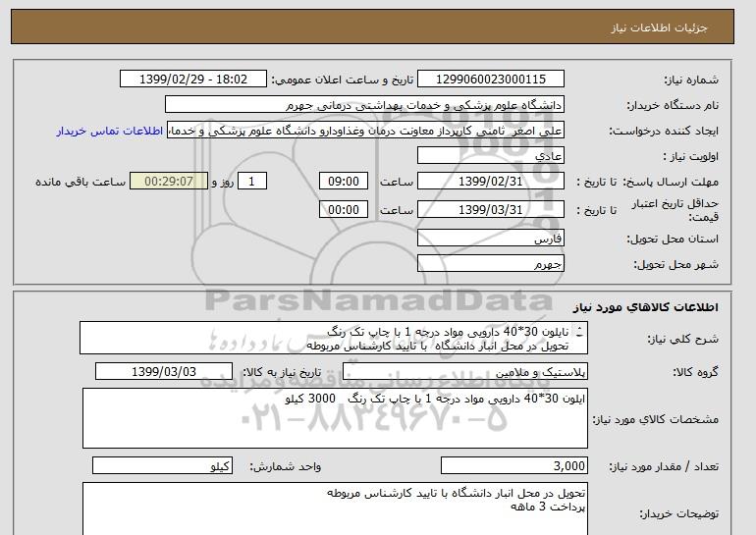Screen dimensions: 756x535
Task: Select the required quantity field 3,000
Action: click(514, 465)
